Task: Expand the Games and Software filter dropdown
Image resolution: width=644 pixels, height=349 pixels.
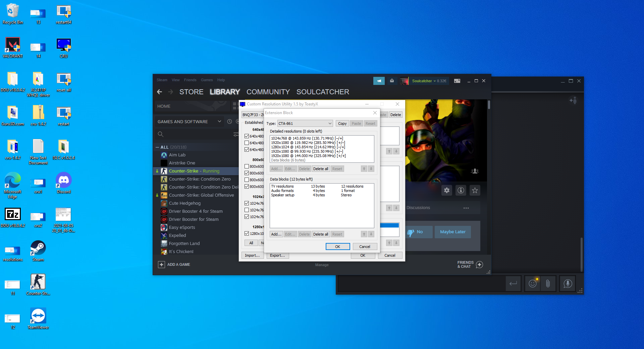Action: pyautogui.click(x=219, y=121)
